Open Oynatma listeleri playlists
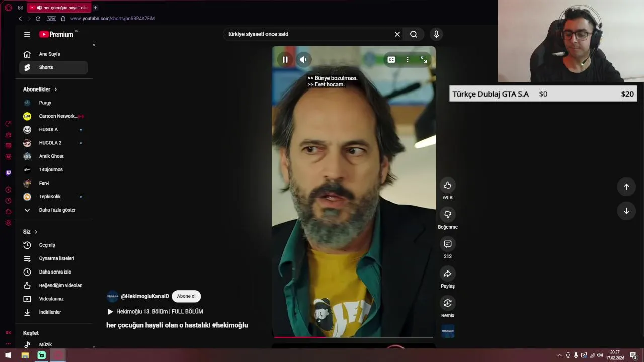The height and width of the screenshot is (362, 644). tap(53, 258)
